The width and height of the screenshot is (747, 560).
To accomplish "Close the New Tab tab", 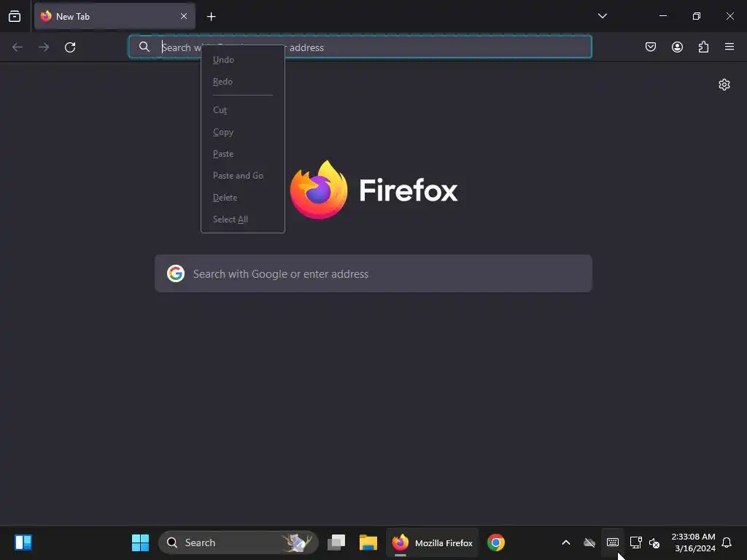I will 184,16.
